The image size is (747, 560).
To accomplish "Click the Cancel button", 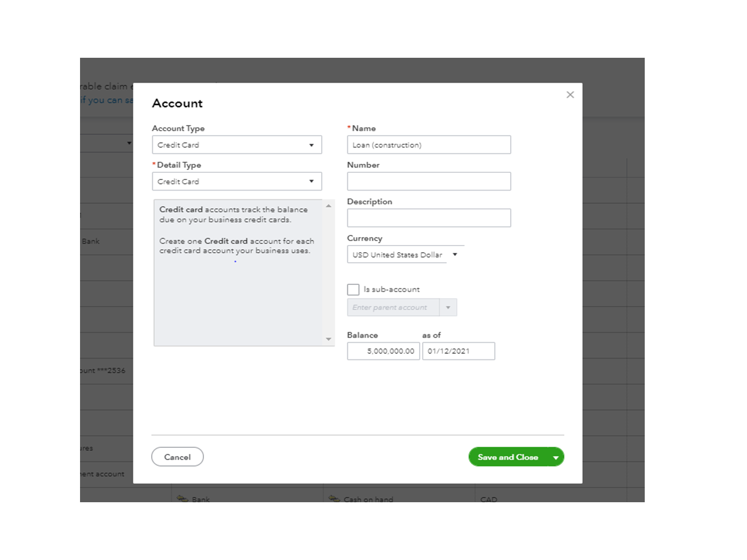I will 177,457.
